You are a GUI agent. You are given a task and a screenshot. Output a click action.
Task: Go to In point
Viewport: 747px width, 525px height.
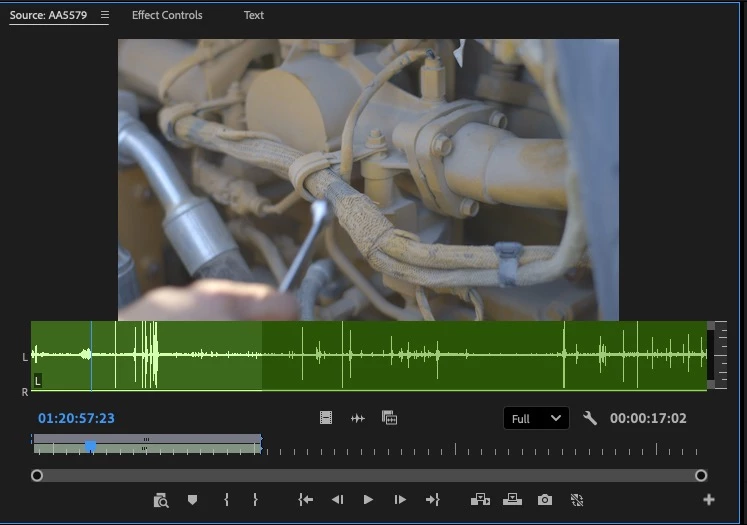pos(306,500)
